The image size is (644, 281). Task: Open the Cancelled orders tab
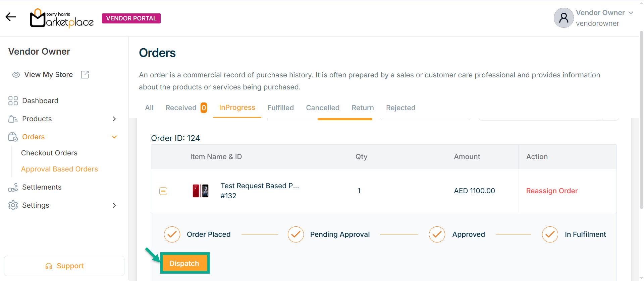(x=322, y=108)
